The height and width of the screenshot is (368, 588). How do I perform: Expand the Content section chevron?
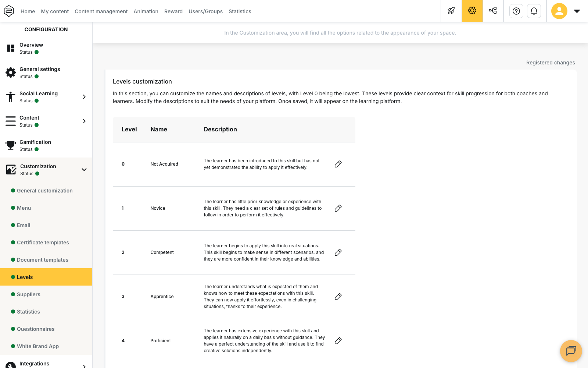pyautogui.click(x=84, y=121)
